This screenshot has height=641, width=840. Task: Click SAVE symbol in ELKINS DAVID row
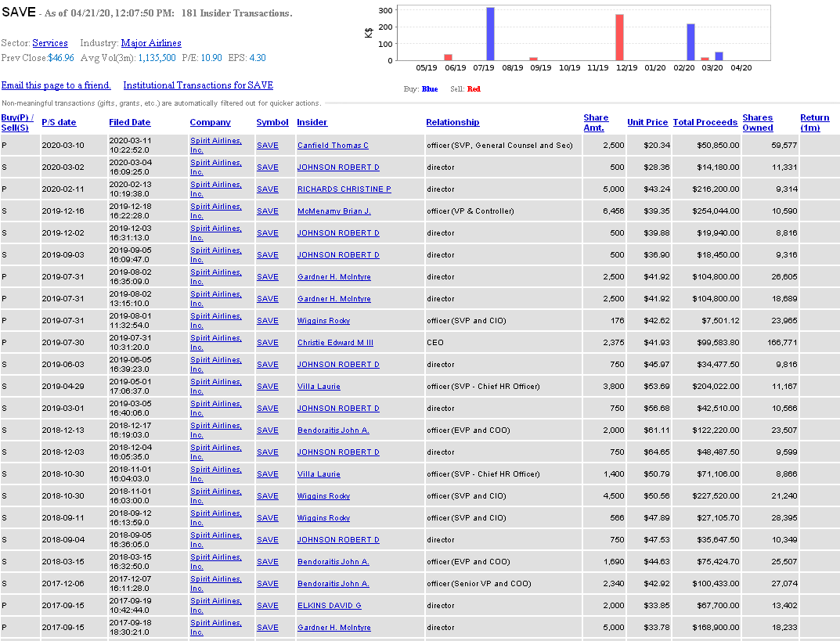(x=267, y=606)
